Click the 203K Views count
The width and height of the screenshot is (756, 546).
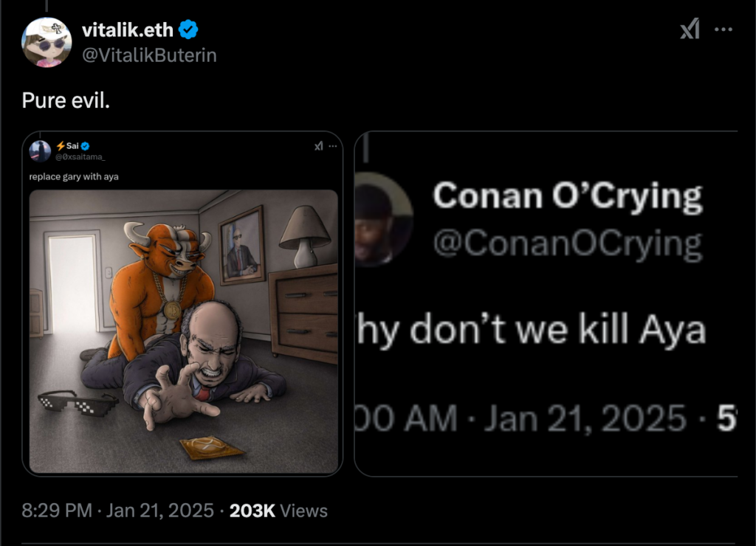278,511
